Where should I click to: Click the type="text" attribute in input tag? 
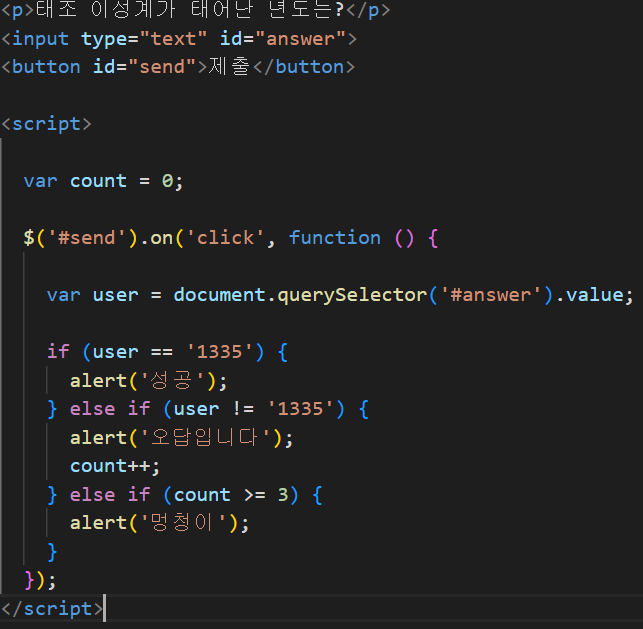click(x=144, y=39)
